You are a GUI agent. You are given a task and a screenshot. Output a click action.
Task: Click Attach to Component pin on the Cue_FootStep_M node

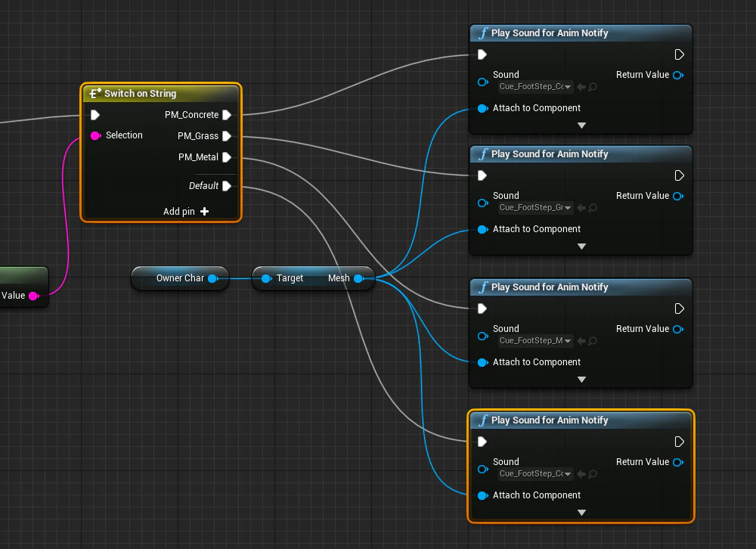click(482, 362)
